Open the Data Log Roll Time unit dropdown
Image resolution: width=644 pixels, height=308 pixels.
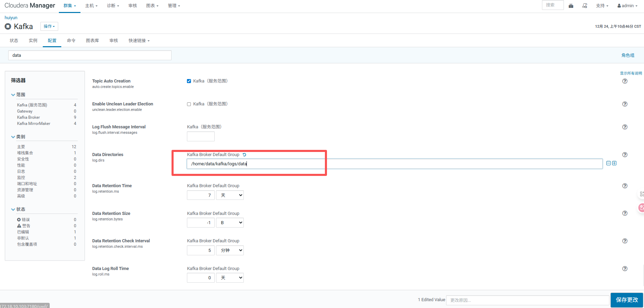(x=230, y=278)
